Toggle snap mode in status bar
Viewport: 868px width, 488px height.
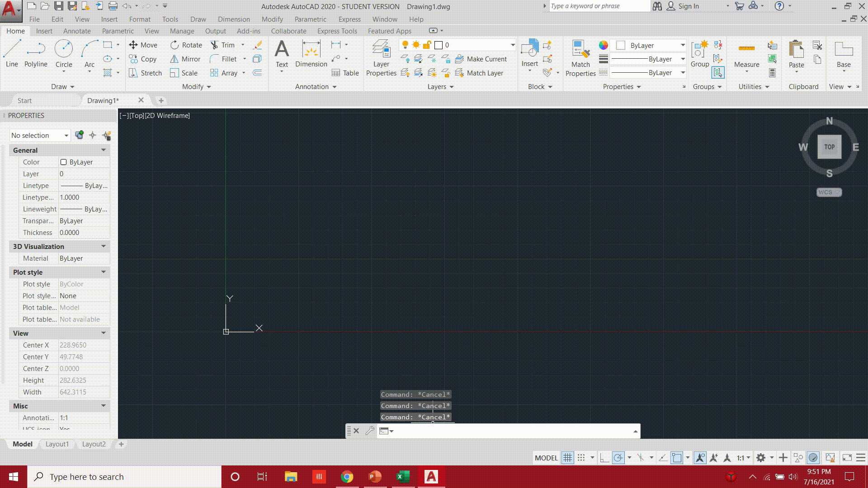581,458
